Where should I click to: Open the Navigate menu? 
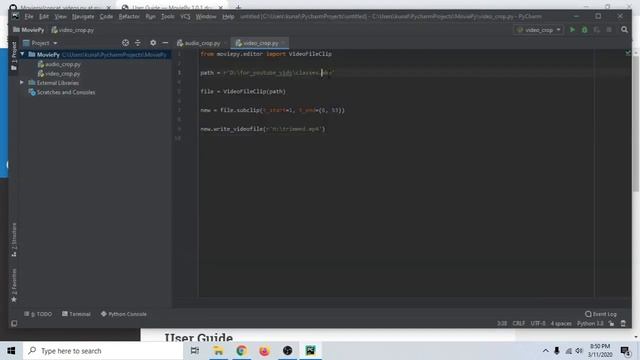83,17
